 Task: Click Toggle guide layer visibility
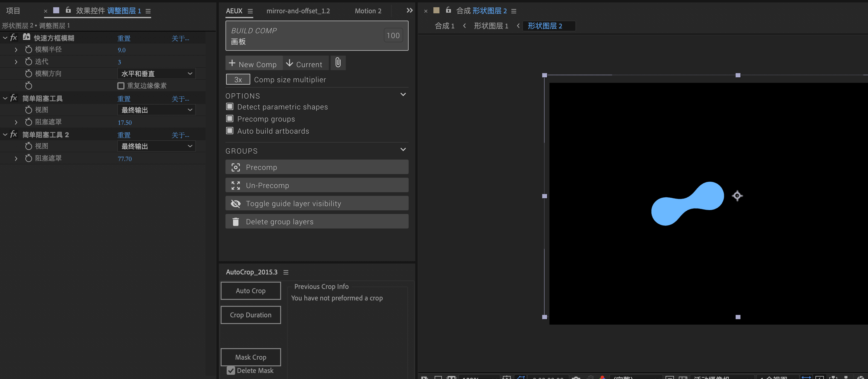[317, 203]
